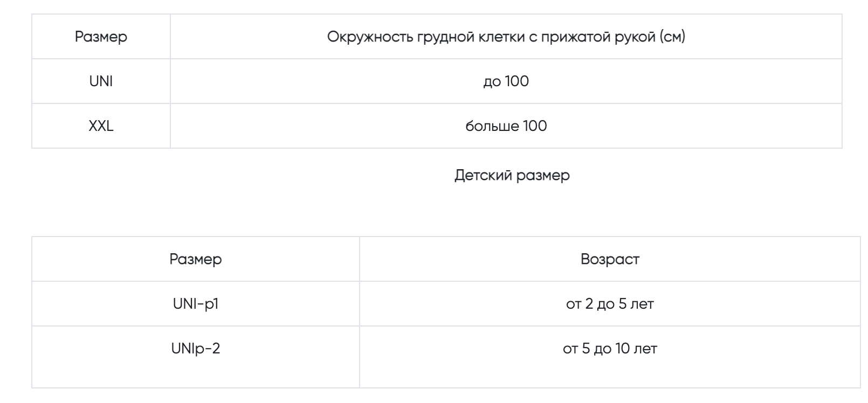Select the XXL size cell

point(101,126)
